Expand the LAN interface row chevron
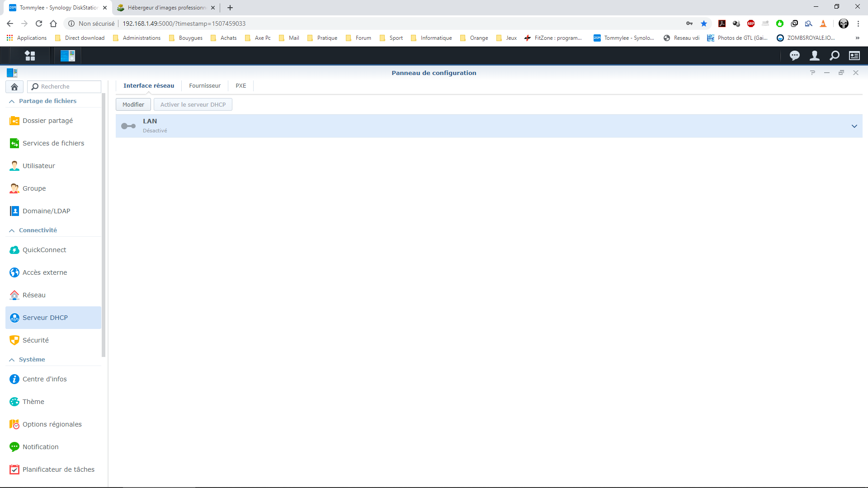The image size is (868, 488). click(x=854, y=126)
